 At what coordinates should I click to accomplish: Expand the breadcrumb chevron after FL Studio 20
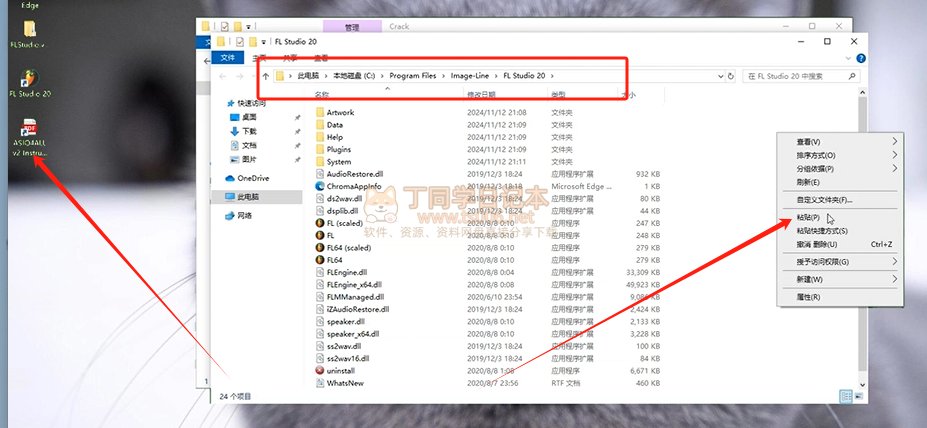click(x=552, y=76)
